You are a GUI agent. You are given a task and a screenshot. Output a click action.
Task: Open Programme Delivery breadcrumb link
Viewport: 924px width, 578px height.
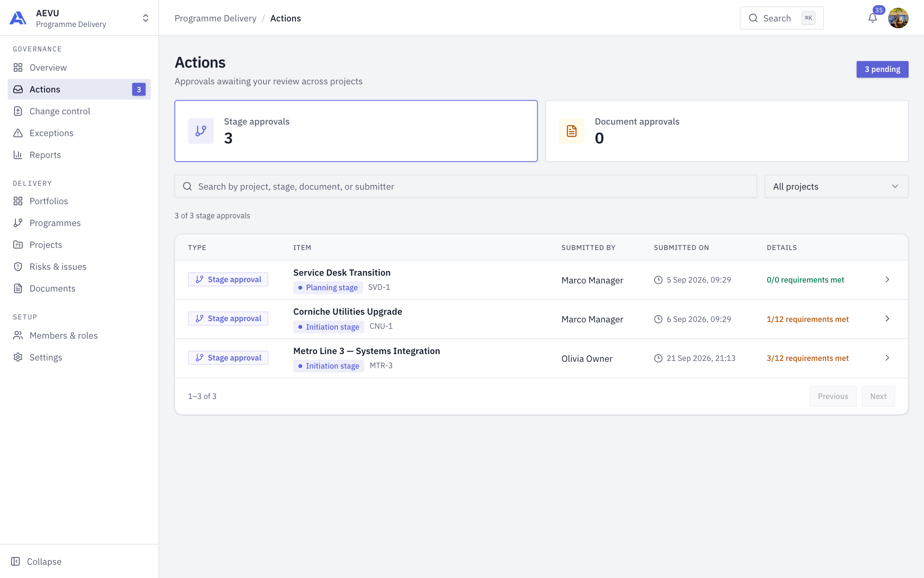[x=216, y=18]
